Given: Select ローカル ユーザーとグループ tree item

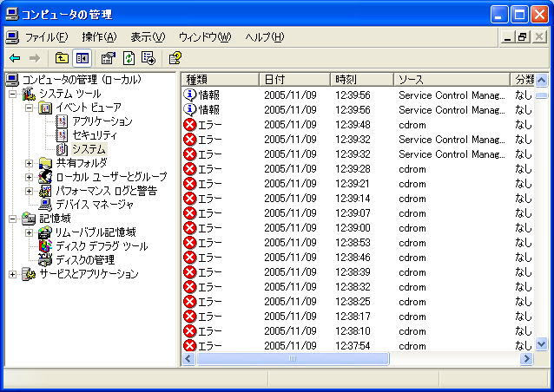Looking at the screenshot, I should coord(111,177).
